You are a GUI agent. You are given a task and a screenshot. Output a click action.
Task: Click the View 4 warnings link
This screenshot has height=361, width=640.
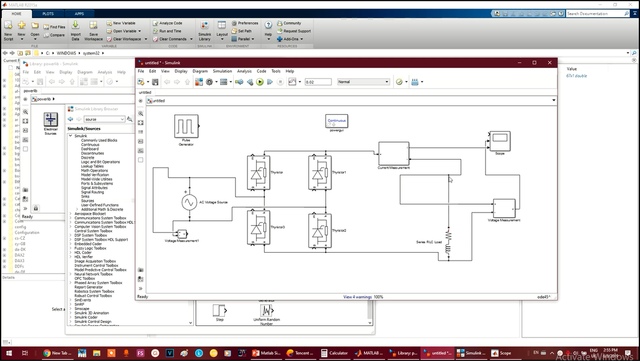pyautogui.click(x=358, y=297)
